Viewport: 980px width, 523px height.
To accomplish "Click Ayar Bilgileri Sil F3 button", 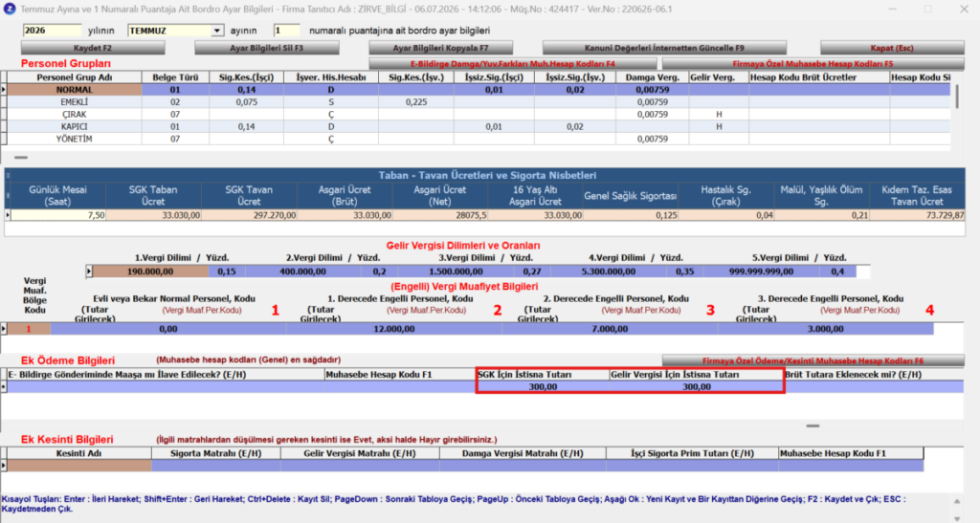I will [x=267, y=48].
